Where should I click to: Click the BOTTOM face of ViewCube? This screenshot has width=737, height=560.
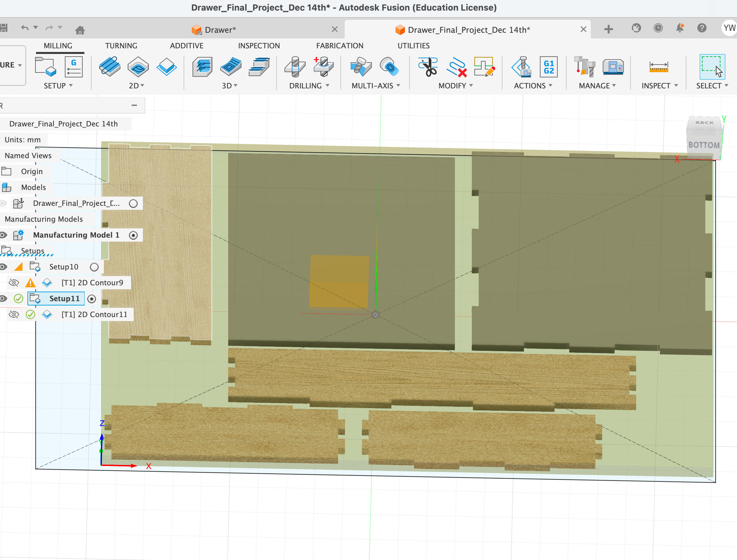[704, 145]
